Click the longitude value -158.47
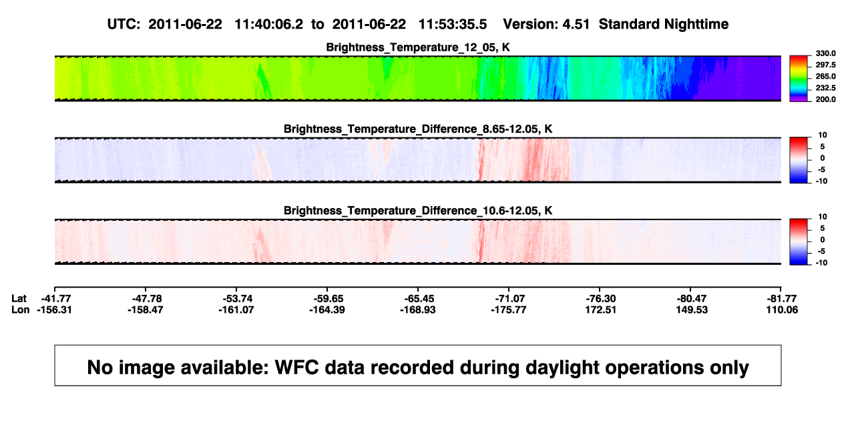This screenshot has height=445, width=868. click(x=146, y=310)
